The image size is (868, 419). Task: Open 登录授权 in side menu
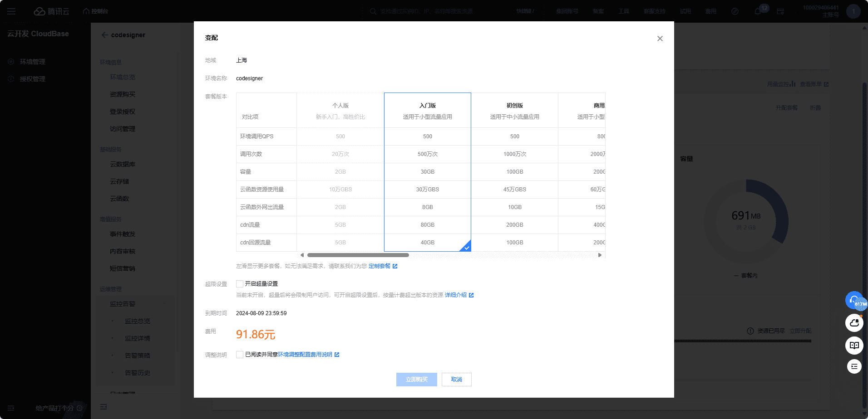(x=123, y=112)
